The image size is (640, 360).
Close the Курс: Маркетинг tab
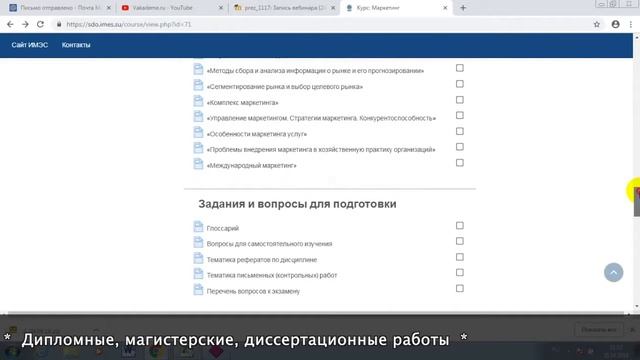(445, 8)
